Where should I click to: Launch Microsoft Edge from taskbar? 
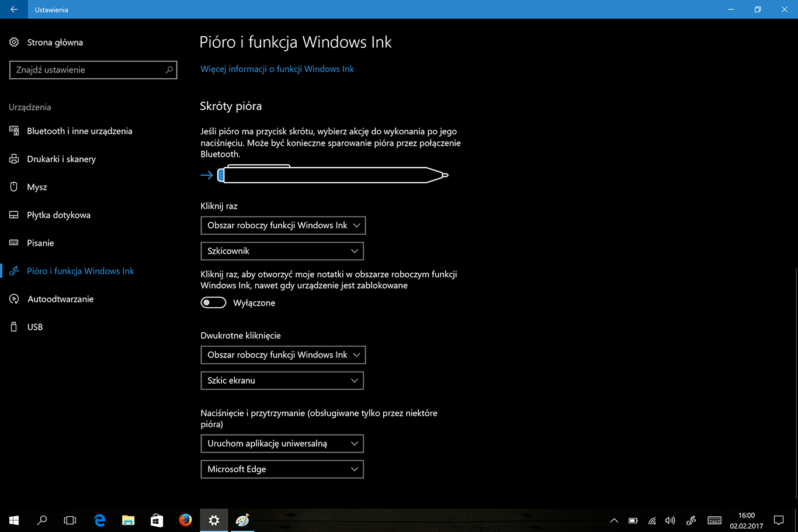tap(99, 520)
